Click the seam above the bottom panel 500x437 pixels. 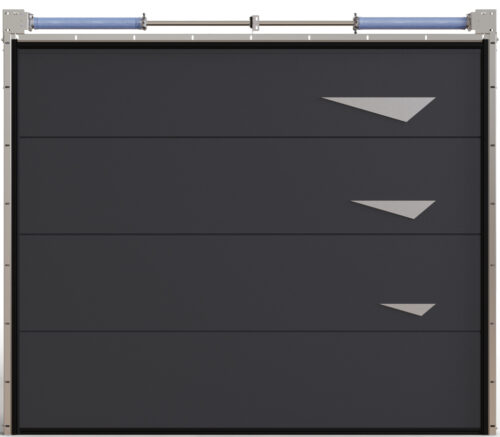click(249, 332)
